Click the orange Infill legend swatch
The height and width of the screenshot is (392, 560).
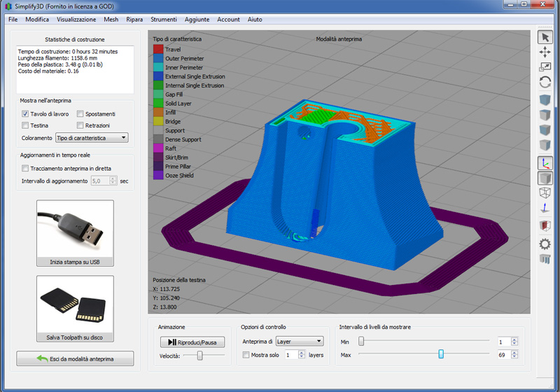click(x=158, y=112)
